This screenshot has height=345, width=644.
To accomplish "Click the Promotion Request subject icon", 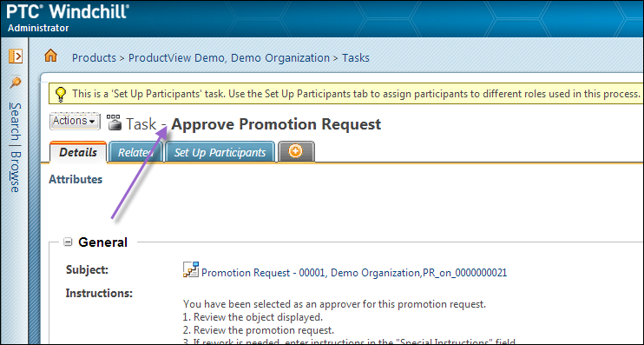I will 191,269.
